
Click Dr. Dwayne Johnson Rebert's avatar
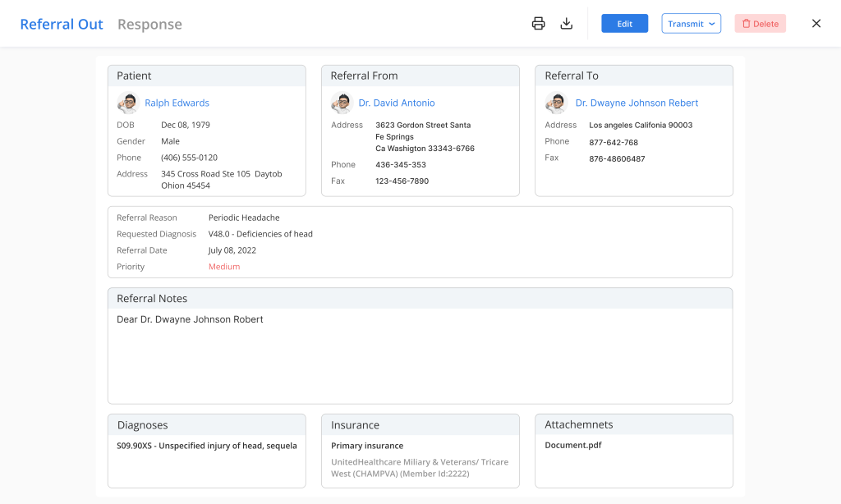coord(556,103)
